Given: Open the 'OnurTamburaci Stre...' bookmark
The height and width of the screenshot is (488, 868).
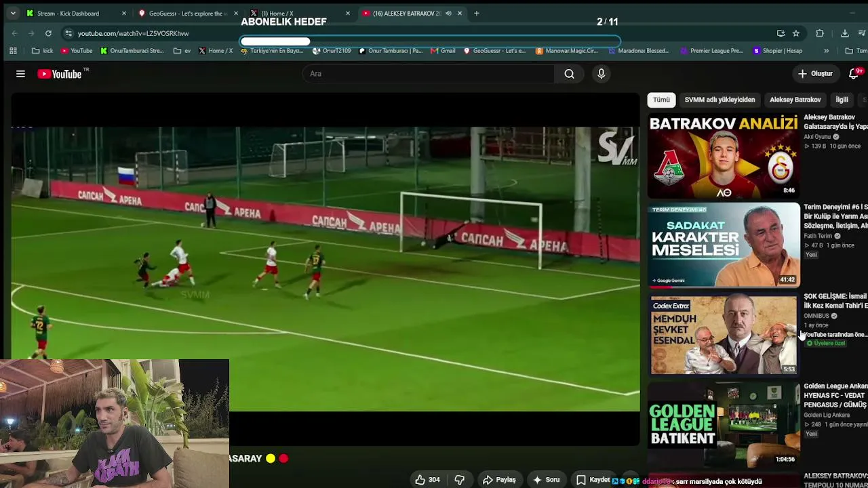Looking at the screenshot, I should pyautogui.click(x=132, y=51).
